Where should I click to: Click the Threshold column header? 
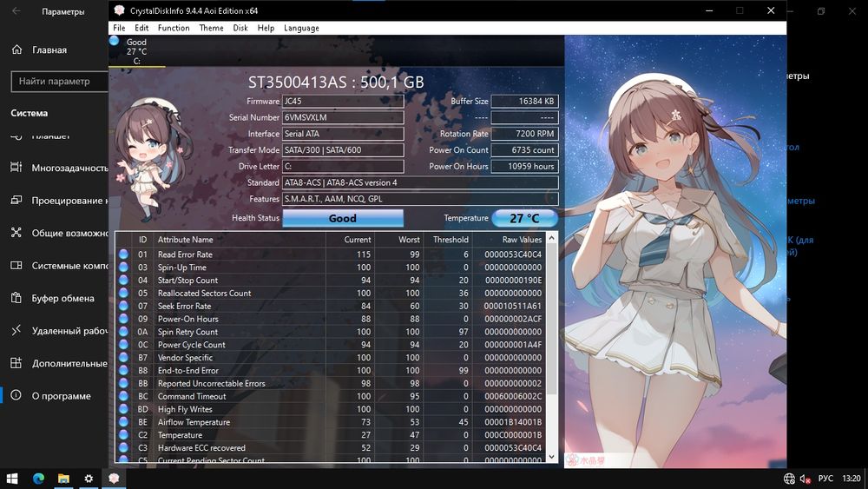(447, 240)
